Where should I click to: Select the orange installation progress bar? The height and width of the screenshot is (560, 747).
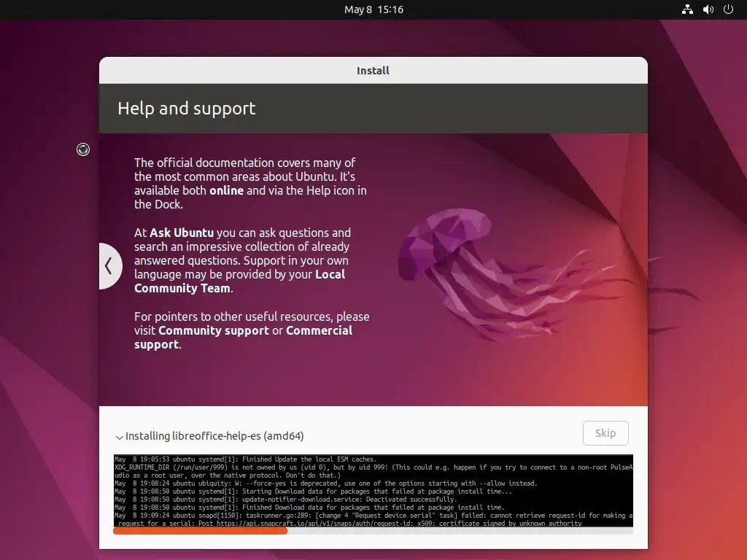200,531
